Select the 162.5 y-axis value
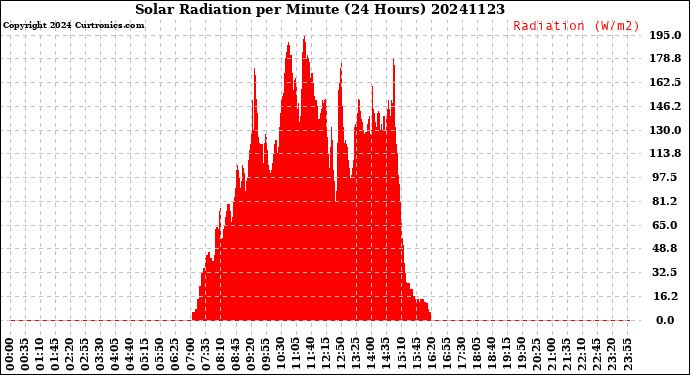Viewport: 690px width, 375px height. (x=665, y=82)
